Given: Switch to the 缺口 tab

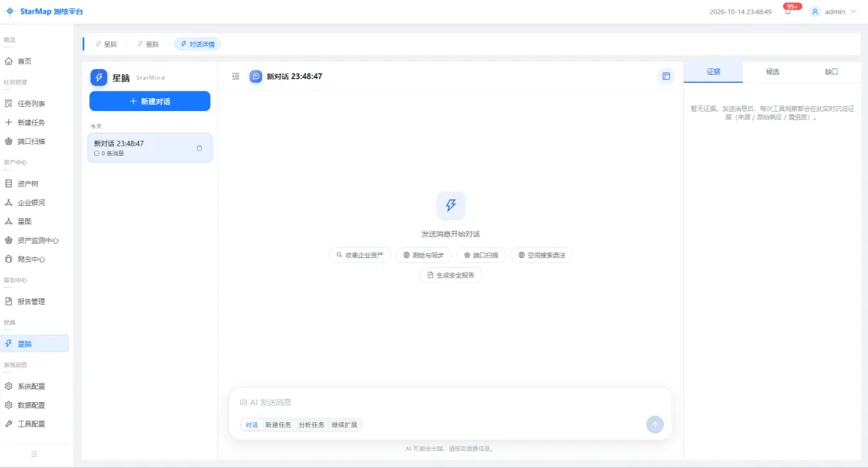Looking at the screenshot, I should pos(831,72).
